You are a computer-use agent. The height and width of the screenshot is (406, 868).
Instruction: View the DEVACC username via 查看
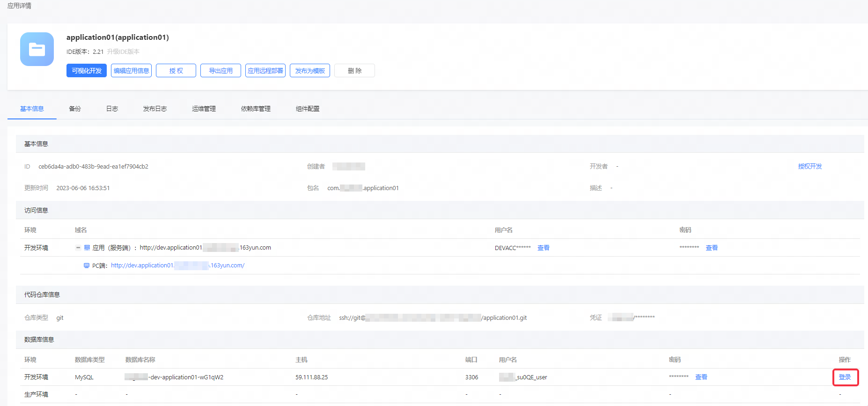pos(544,248)
